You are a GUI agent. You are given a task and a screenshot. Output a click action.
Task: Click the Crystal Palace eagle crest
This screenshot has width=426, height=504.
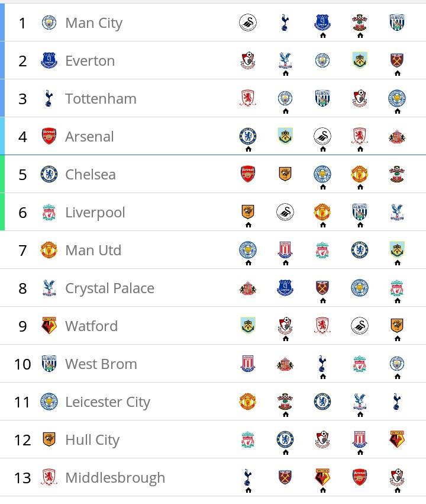(49, 288)
